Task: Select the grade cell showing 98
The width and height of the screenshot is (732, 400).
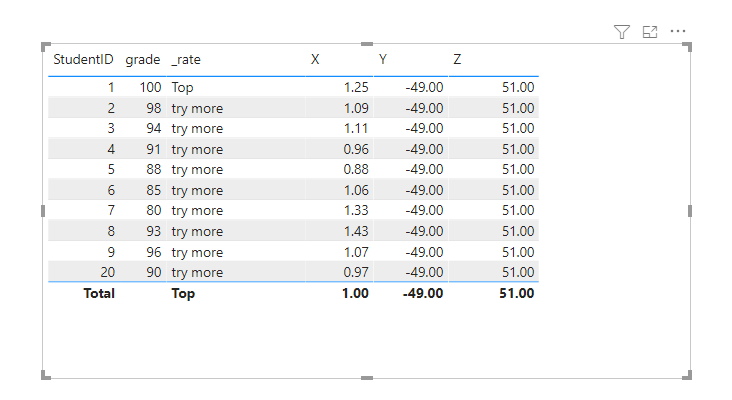Action: 154,108
